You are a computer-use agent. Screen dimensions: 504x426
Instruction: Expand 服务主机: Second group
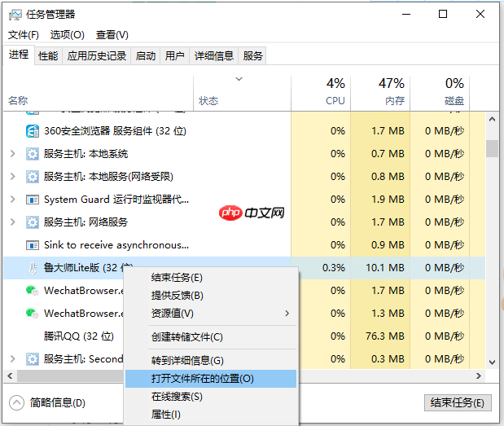click(12, 359)
